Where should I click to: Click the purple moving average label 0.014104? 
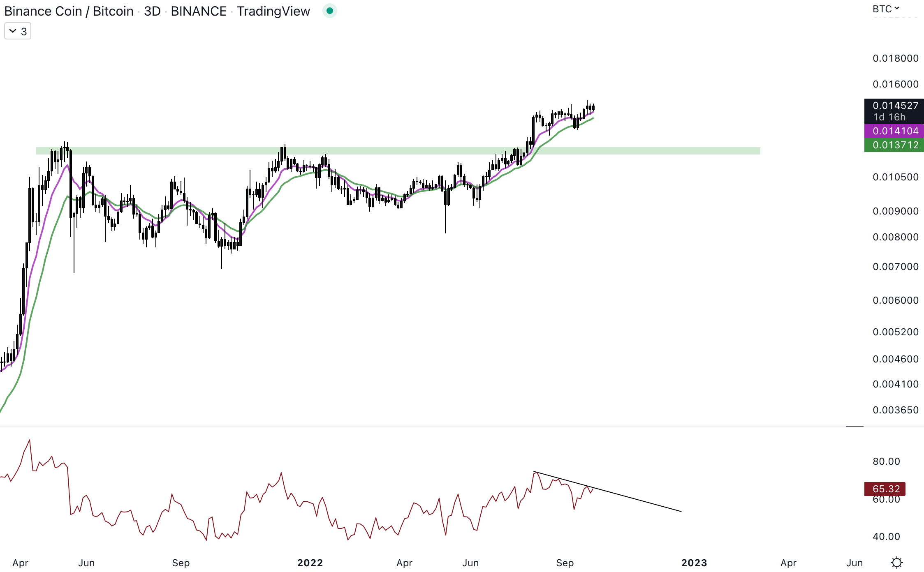895,131
